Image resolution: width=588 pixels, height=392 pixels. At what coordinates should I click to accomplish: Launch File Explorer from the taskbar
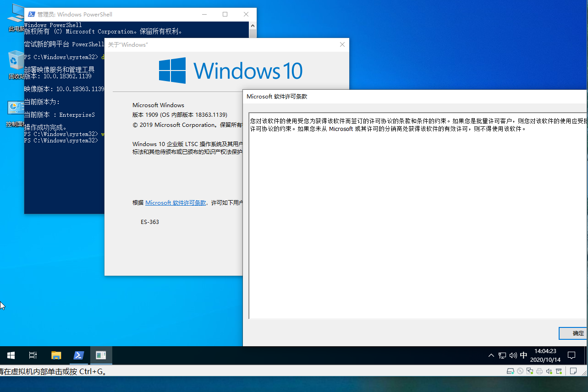(x=56, y=355)
